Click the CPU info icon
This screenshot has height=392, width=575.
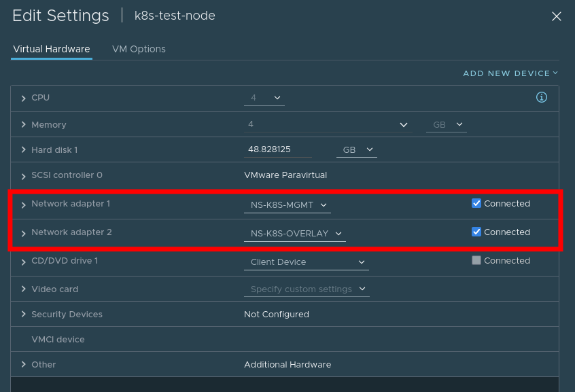click(x=542, y=97)
